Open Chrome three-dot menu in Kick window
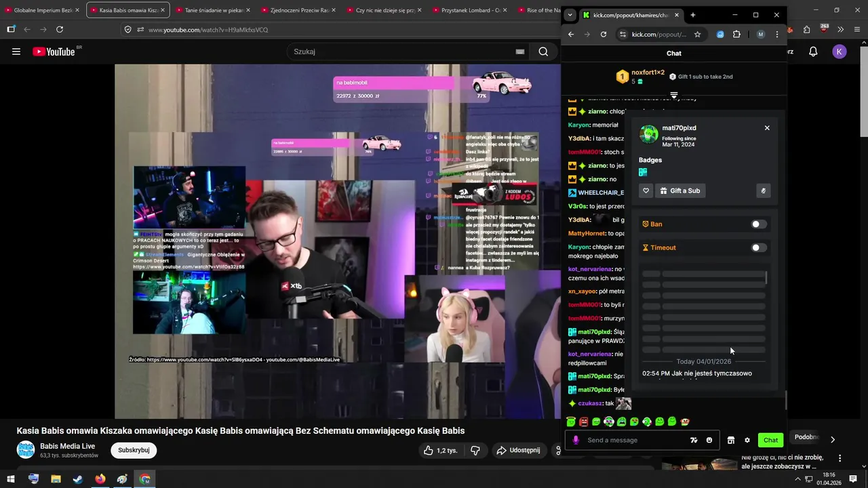The height and width of the screenshot is (488, 868). 777,35
